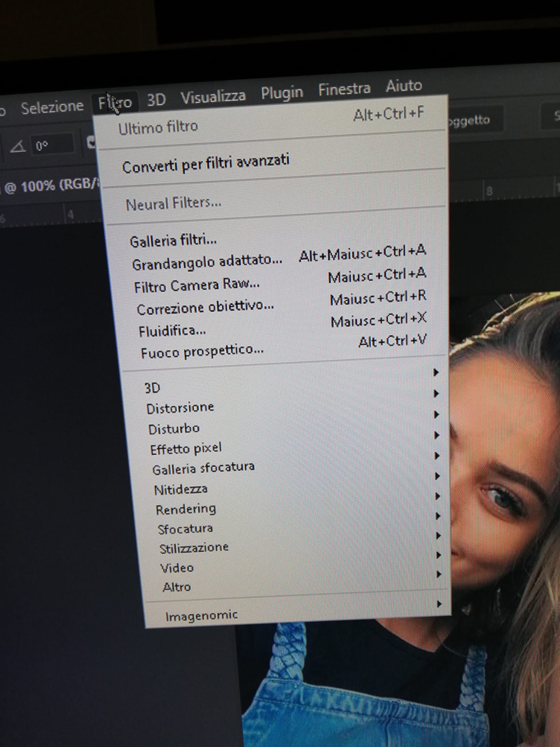
Task: Expand the Rendering submenu
Action: [298, 503]
